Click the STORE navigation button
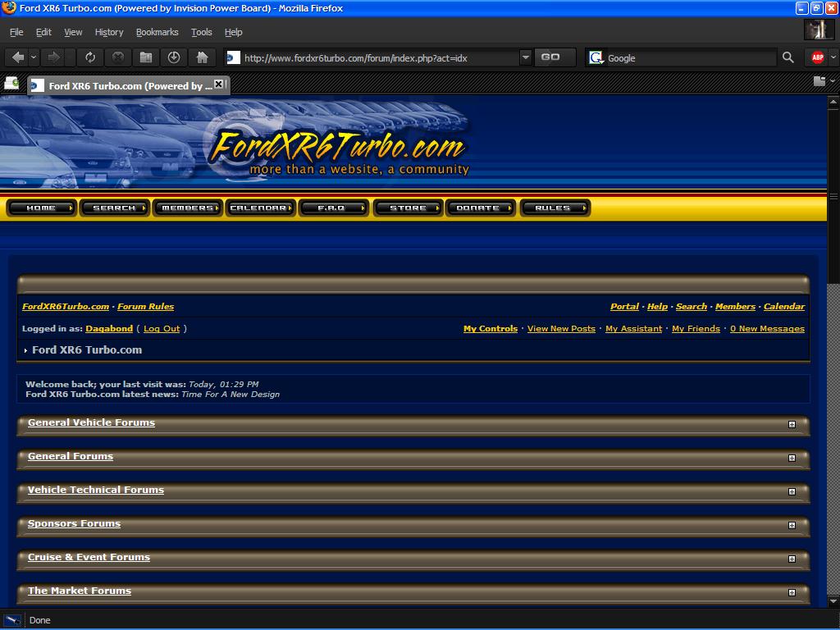 click(x=408, y=208)
